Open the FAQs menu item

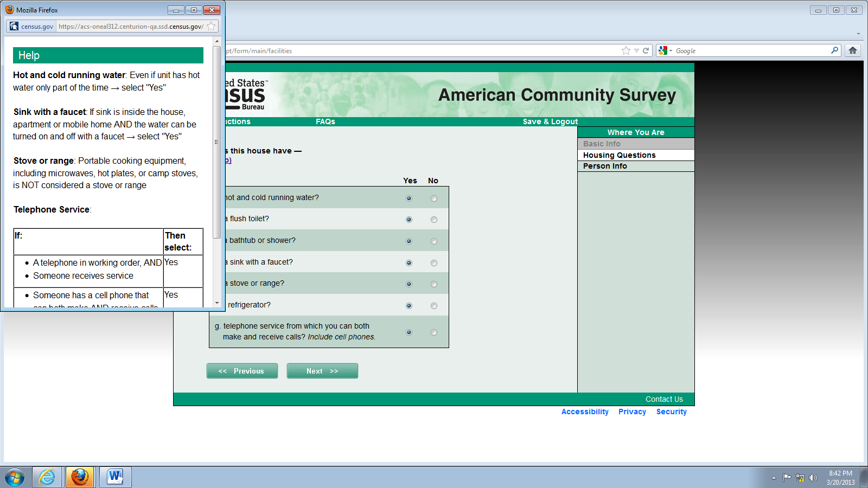pyautogui.click(x=325, y=121)
